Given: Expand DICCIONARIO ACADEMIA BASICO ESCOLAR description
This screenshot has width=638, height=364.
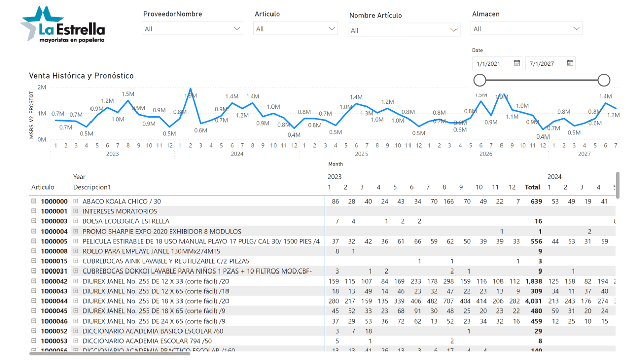Looking at the screenshot, I should (76, 331).
